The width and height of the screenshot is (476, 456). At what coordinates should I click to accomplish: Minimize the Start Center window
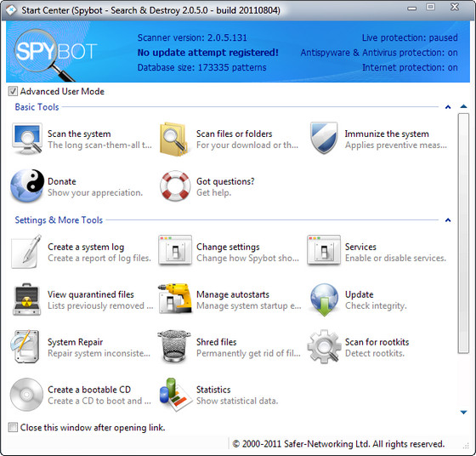[411, 9]
